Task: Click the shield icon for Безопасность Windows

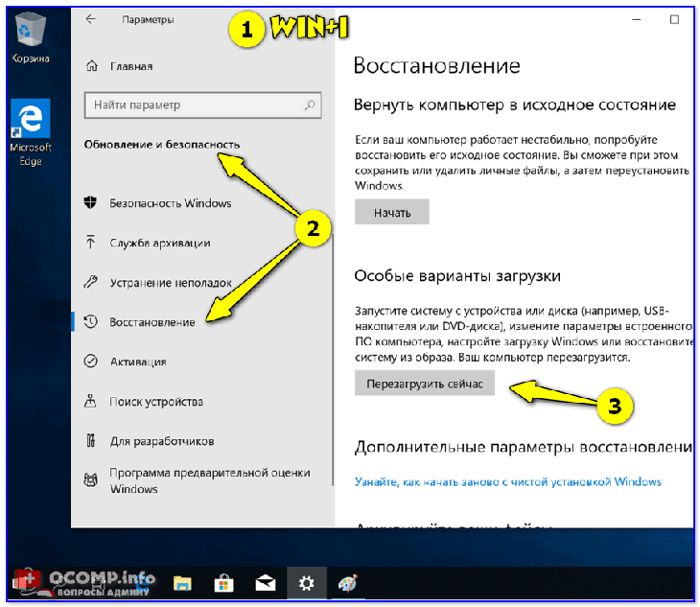Action: pos(91,202)
